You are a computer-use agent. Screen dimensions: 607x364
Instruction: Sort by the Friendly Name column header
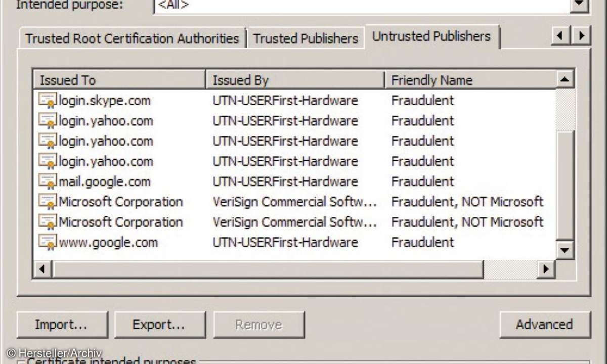click(470, 80)
